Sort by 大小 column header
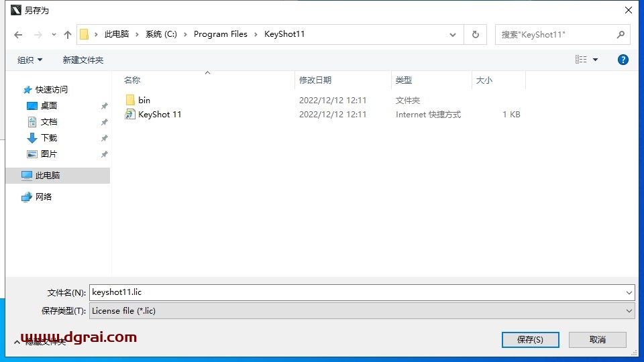This screenshot has width=644, height=362. [x=484, y=80]
